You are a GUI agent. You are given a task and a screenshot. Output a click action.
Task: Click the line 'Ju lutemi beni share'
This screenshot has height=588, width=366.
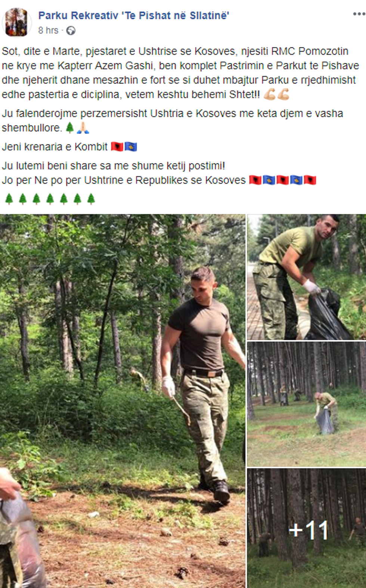114,166
